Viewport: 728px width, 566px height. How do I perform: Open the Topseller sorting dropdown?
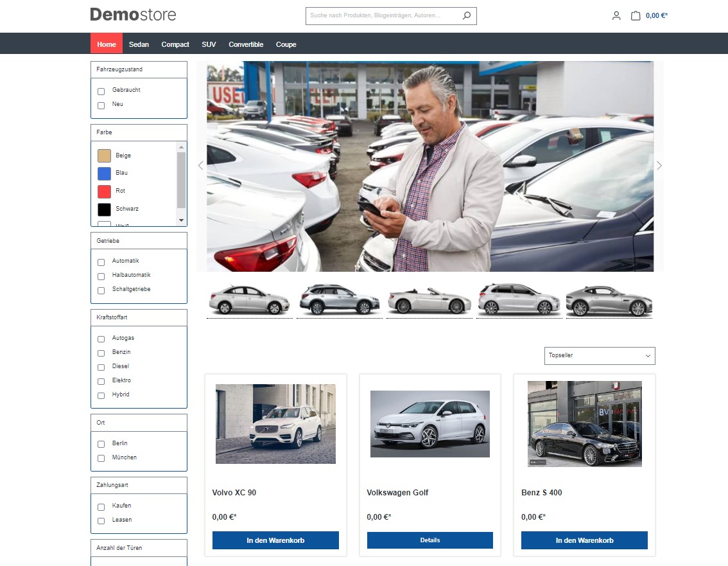point(600,355)
